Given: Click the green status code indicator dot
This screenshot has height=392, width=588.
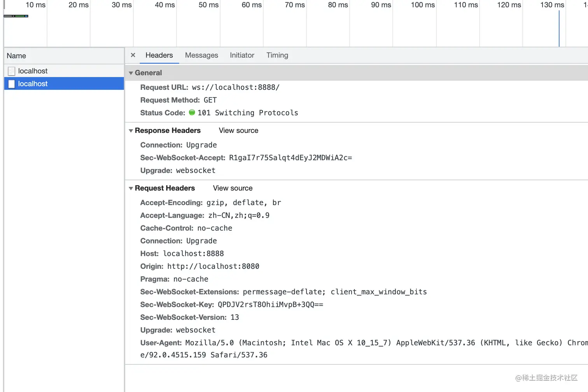Looking at the screenshot, I should [192, 112].
